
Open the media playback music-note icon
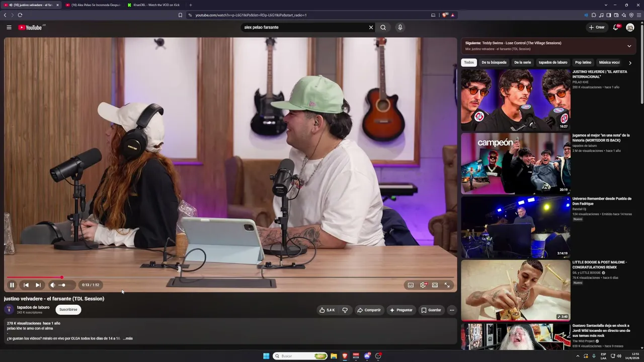point(601,15)
